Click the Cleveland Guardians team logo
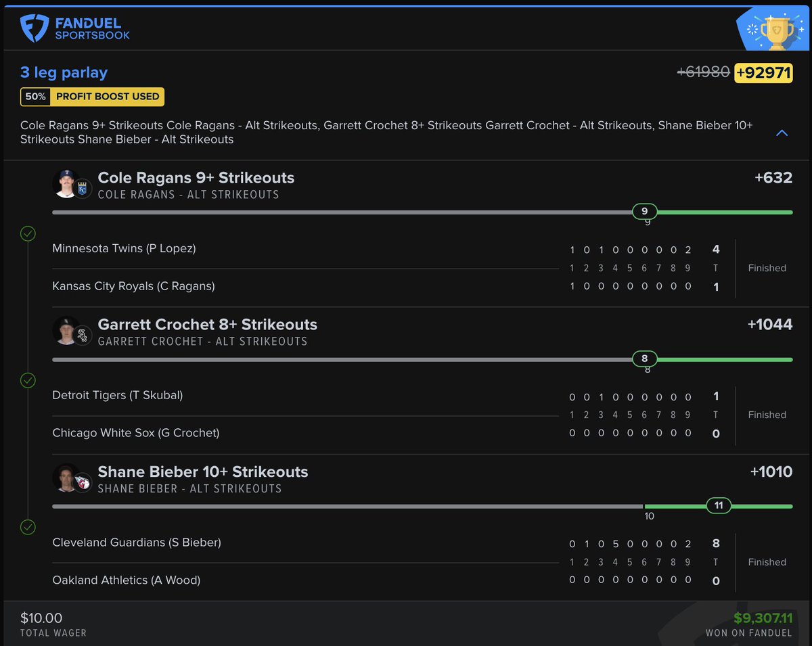 (83, 482)
